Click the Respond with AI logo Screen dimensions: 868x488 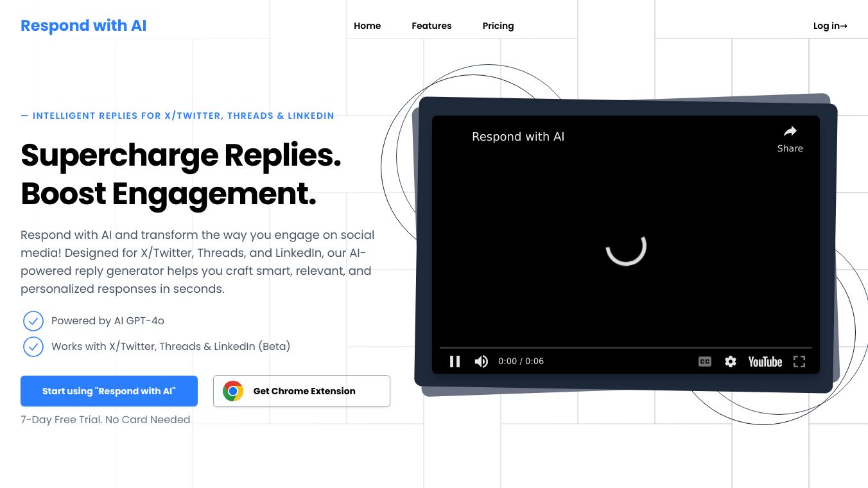83,26
